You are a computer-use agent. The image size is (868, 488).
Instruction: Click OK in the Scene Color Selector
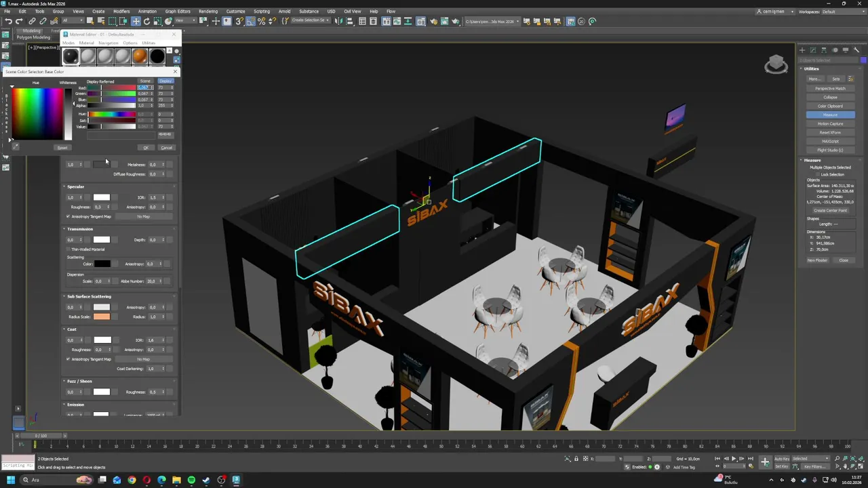[146, 148]
